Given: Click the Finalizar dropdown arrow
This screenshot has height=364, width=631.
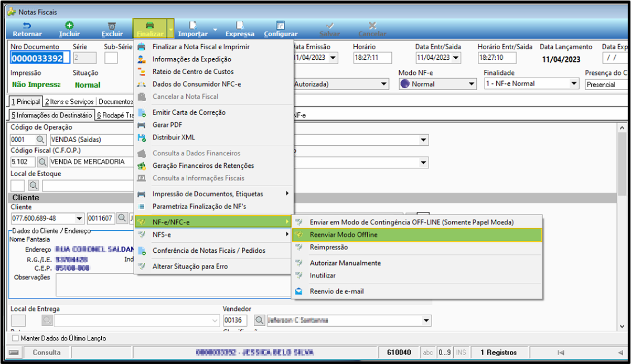Looking at the screenshot, I should pyautogui.click(x=170, y=29).
